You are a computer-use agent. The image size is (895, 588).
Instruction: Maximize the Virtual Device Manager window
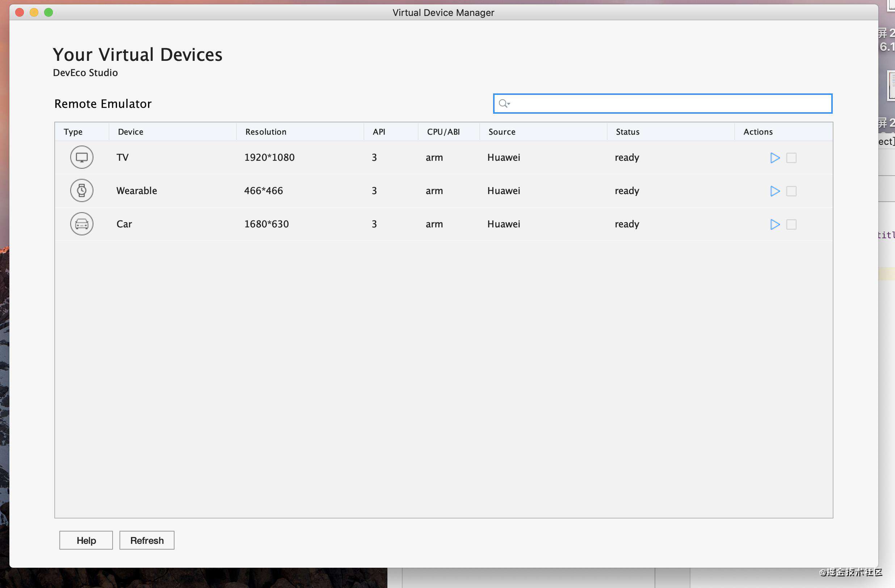point(49,12)
